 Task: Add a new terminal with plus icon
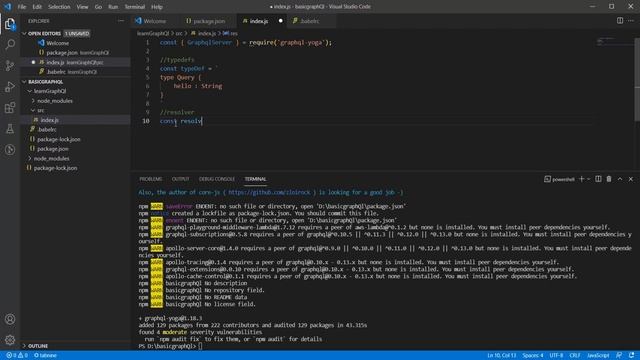(582, 179)
